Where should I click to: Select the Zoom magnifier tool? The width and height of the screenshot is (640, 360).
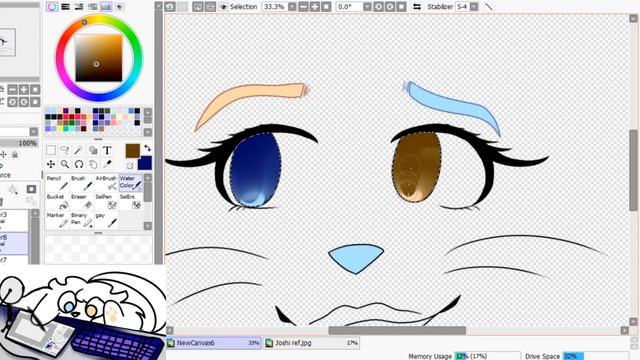click(x=65, y=164)
